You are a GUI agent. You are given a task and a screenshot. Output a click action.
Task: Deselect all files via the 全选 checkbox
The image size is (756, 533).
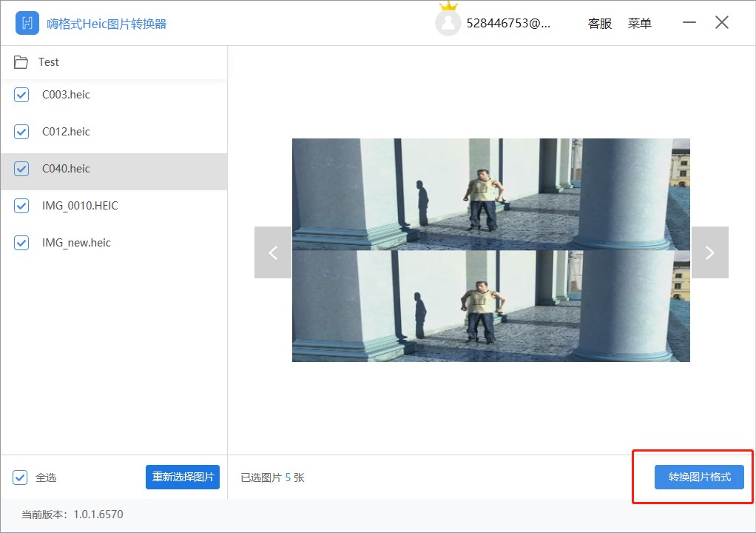tap(21, 477)
